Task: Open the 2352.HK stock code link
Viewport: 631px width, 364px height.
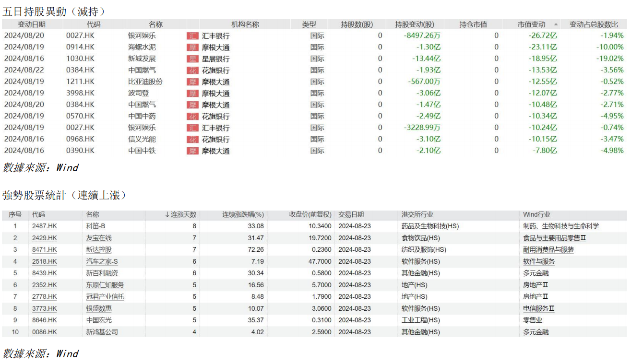Action: tap(44, 285)
